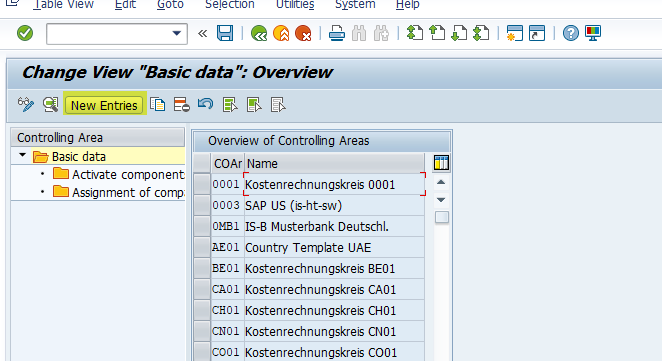Click the Copy As icon
Screen dimensions: 662x361
[x=158, y=104]
